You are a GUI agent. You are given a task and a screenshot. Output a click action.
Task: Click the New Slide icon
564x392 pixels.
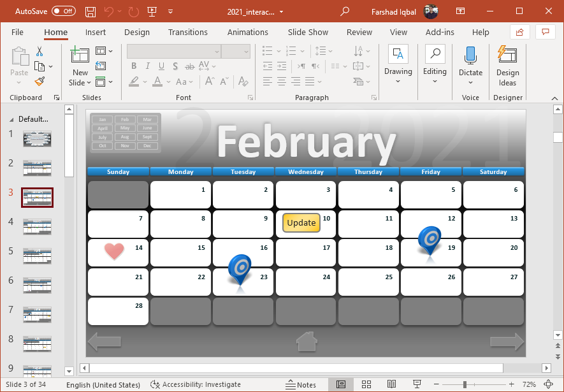80,55
